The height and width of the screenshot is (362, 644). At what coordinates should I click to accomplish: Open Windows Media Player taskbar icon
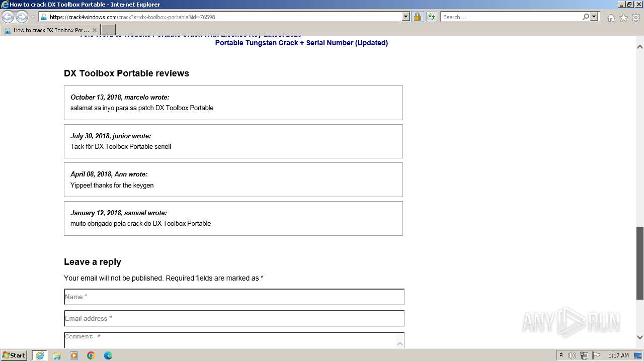[x=74, y=355]
